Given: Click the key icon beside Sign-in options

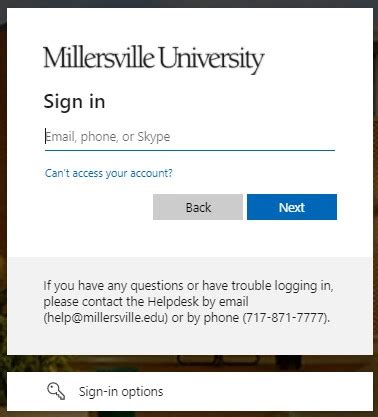Looking at the screenshot, I should [x=56, y=391].
